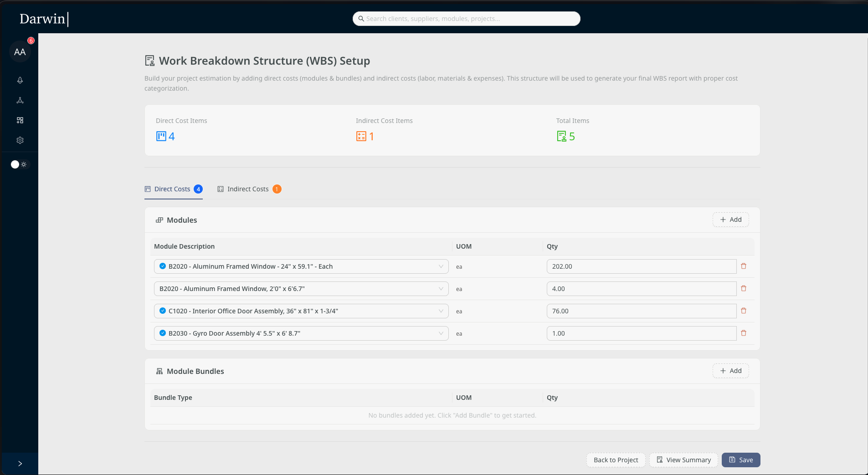
Task: Open Settings via the gear icon
Action: [x=20, y=140]
